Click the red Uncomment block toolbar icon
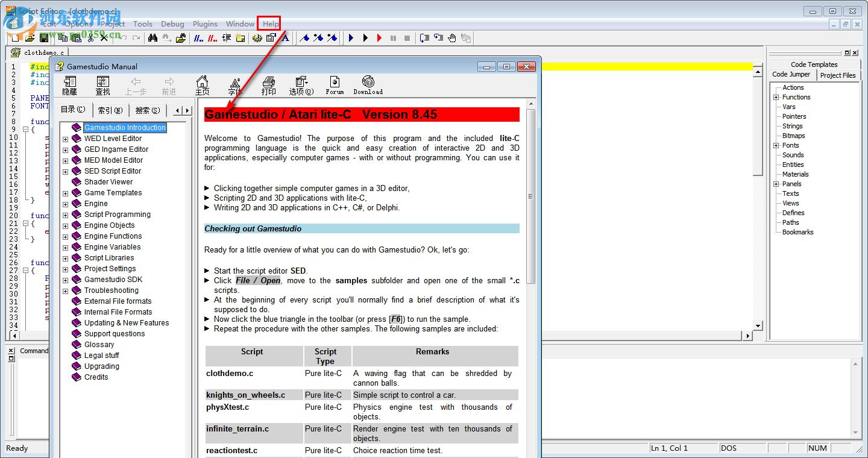 pos(213,38)
